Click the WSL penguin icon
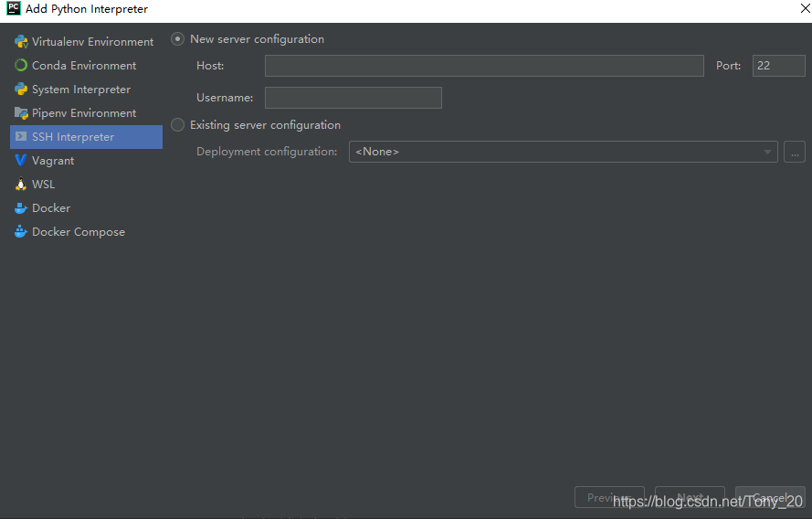This screenshot has width=812, height=519. (21, 184)
